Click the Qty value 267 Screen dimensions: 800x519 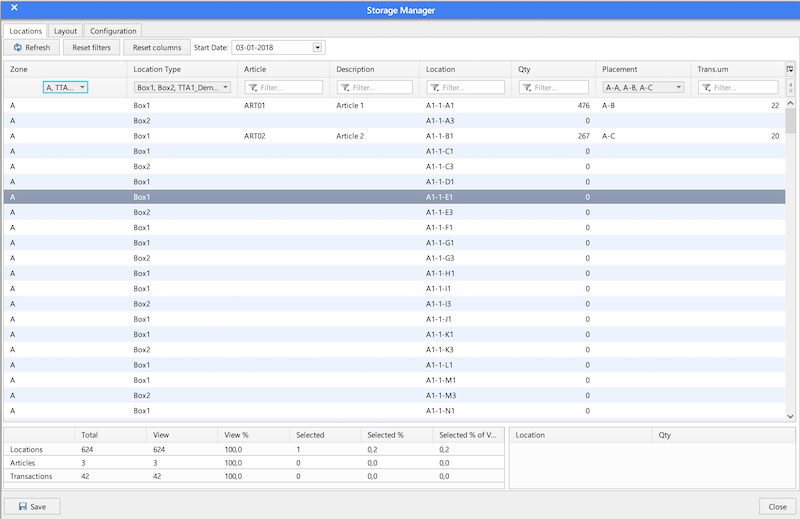click(x=584, y=136)
